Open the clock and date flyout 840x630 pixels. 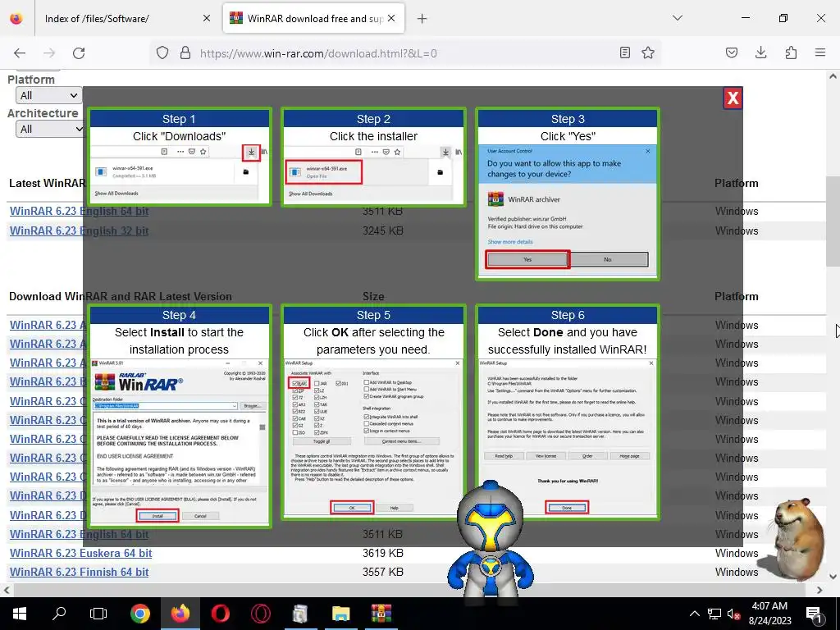click(x=769, y=614)
